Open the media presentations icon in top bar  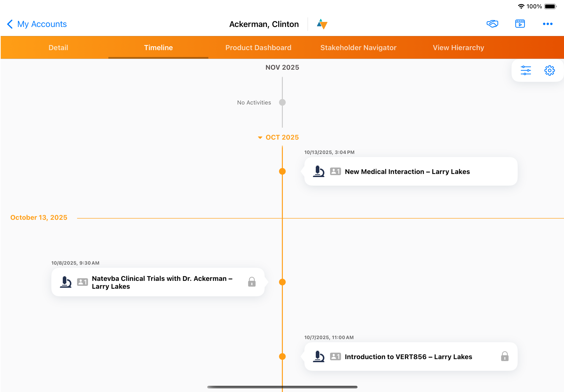pos(520,24)
